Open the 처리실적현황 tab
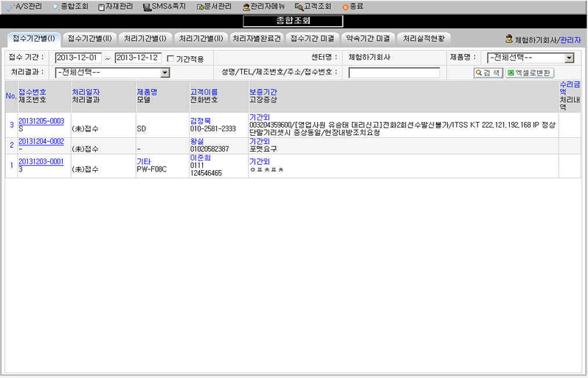 (424, 38)
